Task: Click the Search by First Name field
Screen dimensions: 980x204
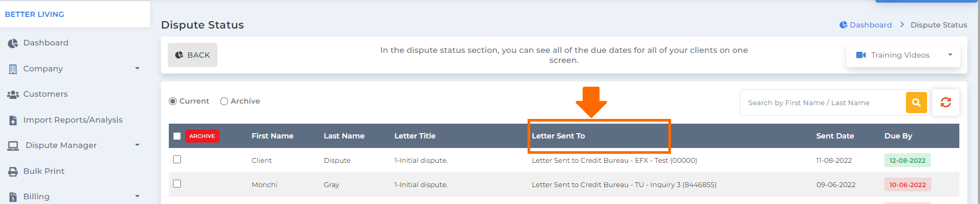Action: [823, 103]
